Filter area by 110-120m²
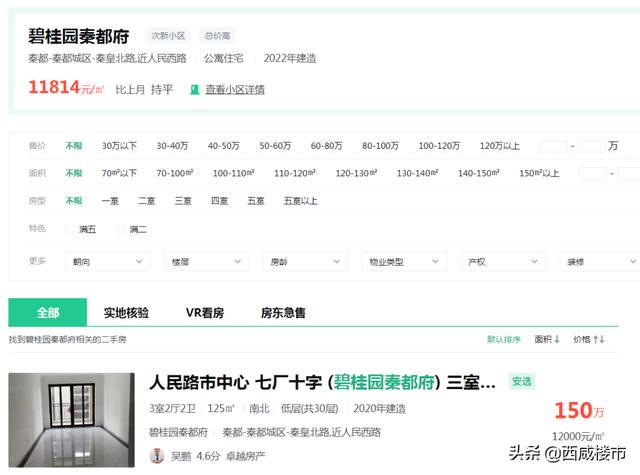Screen dimensions: 640x475 point(295,173)
